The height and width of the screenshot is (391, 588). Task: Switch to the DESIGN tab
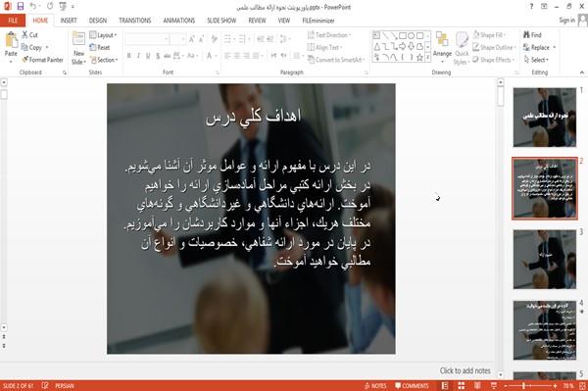pos(98,21)
